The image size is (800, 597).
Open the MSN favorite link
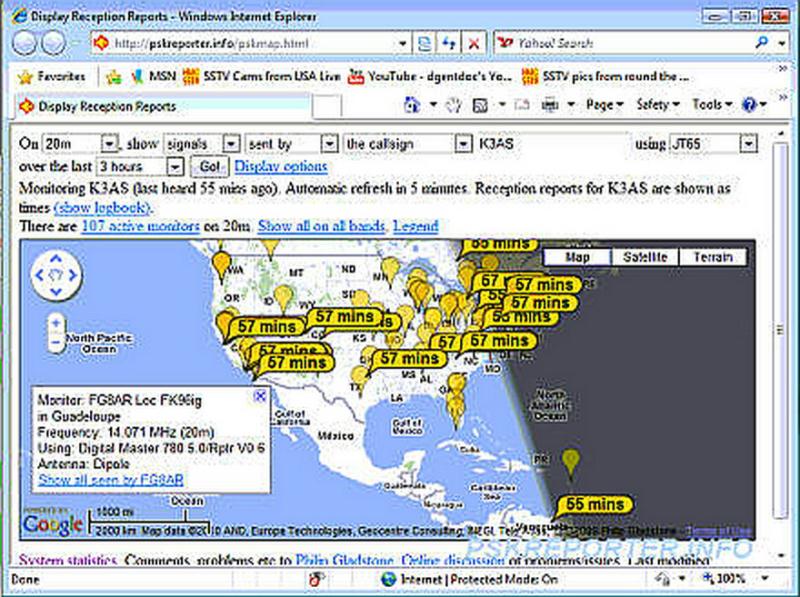tap(153, 77)
